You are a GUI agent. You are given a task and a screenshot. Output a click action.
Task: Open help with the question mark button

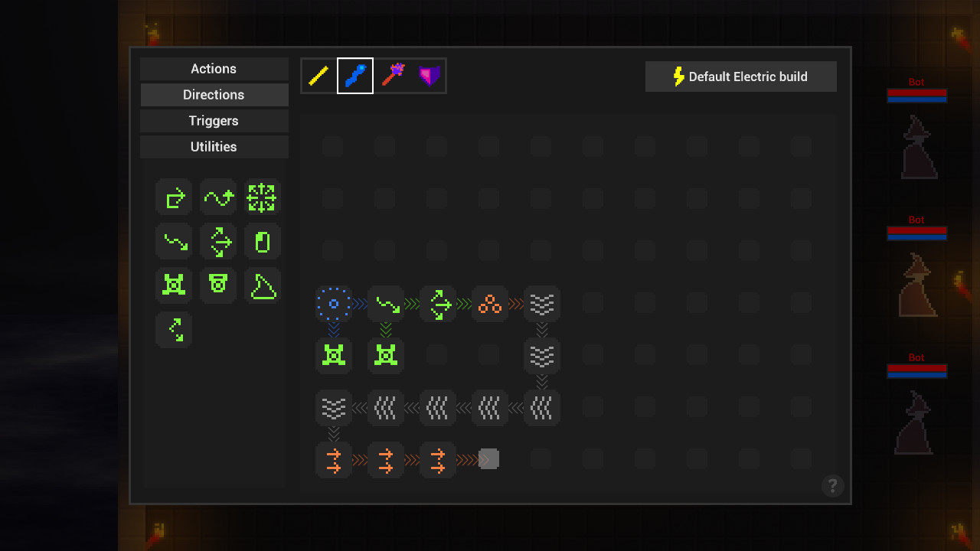pyautogui.click(x=832, y=486)
